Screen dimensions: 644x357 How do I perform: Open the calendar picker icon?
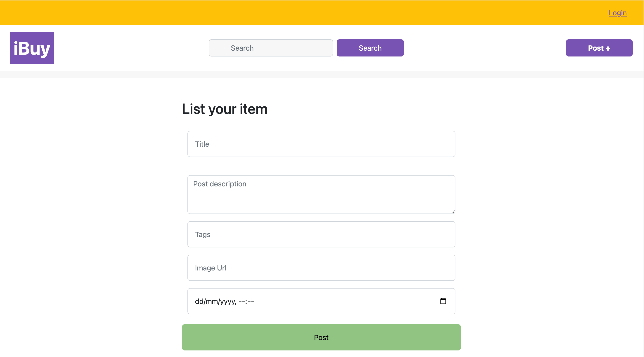pos(443,301)
